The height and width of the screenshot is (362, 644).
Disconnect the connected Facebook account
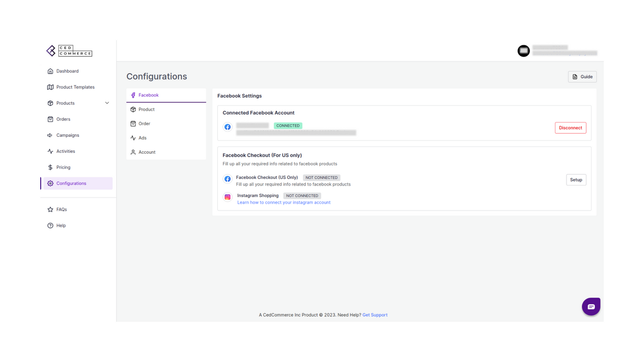click(571, 128)
